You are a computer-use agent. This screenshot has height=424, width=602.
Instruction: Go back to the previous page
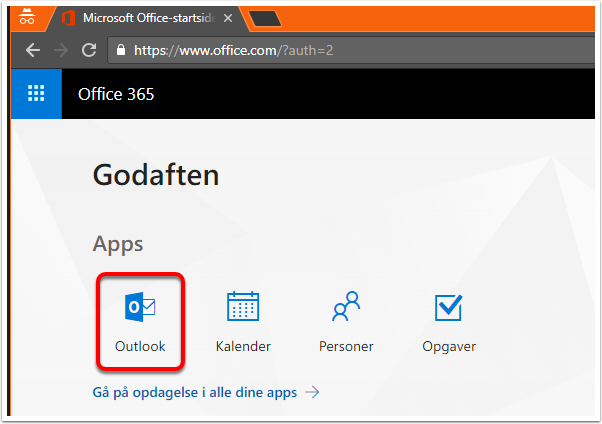(33, 50)
